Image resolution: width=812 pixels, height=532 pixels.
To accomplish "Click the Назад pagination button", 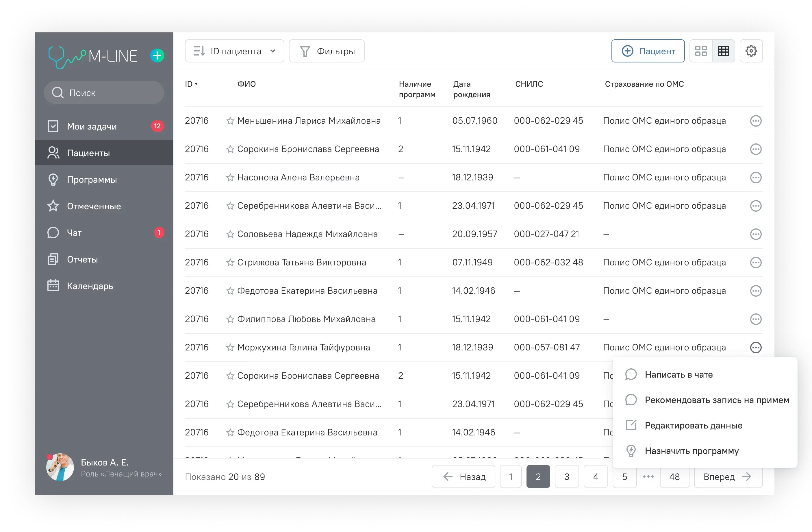I will coord(463,477).
